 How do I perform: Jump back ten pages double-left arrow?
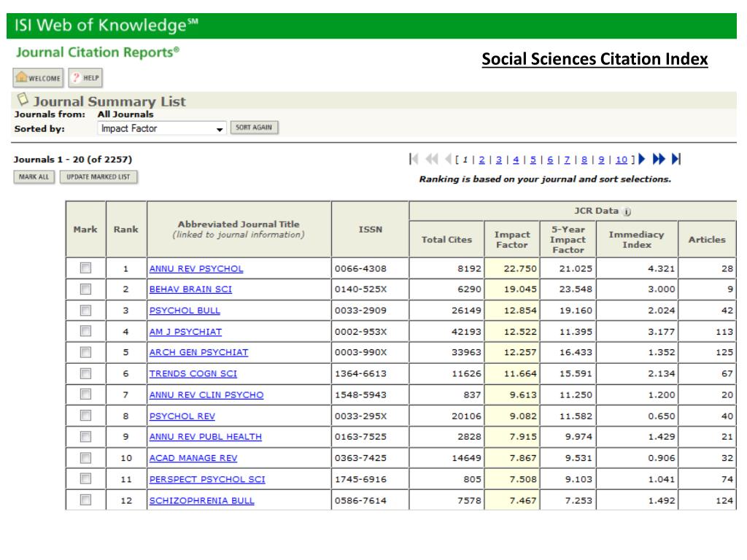[x=432, y=158]
